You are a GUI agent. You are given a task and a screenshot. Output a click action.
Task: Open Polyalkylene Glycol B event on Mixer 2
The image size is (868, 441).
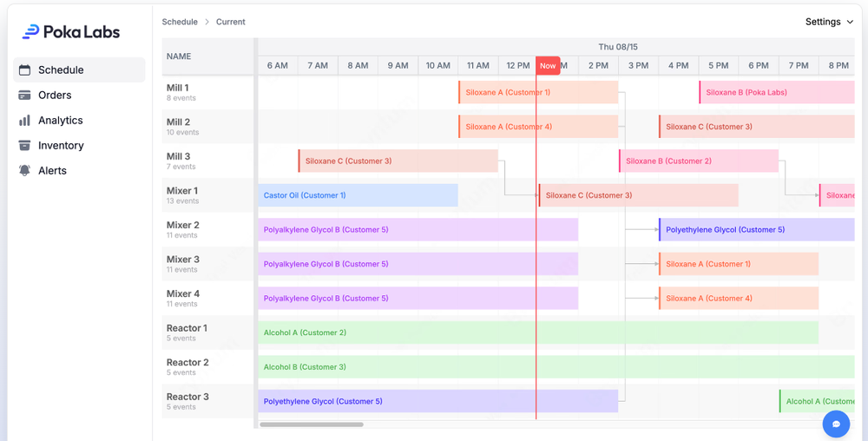tap(418, 230)
